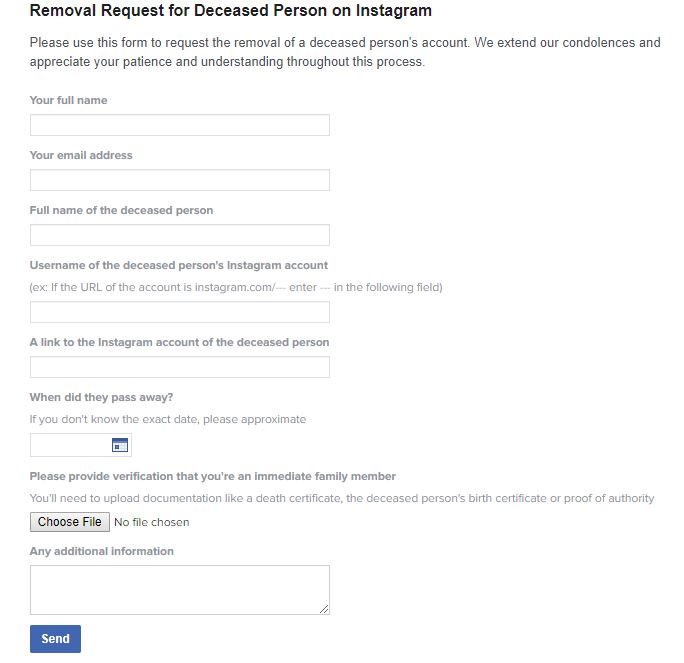Image resolution: width=684 pixels, height=663 pixels.
Task: Click the textarea resize handle corner
Action: pos(324,609)
